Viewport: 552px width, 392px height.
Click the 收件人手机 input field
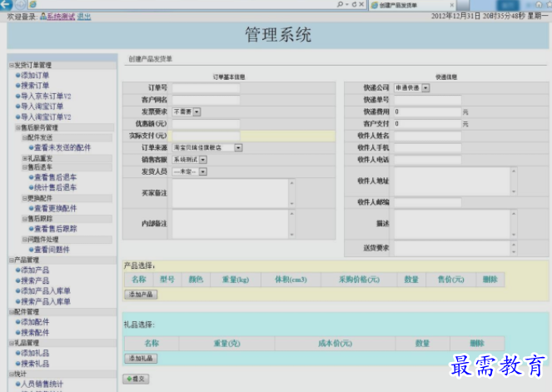click(428, 148)
